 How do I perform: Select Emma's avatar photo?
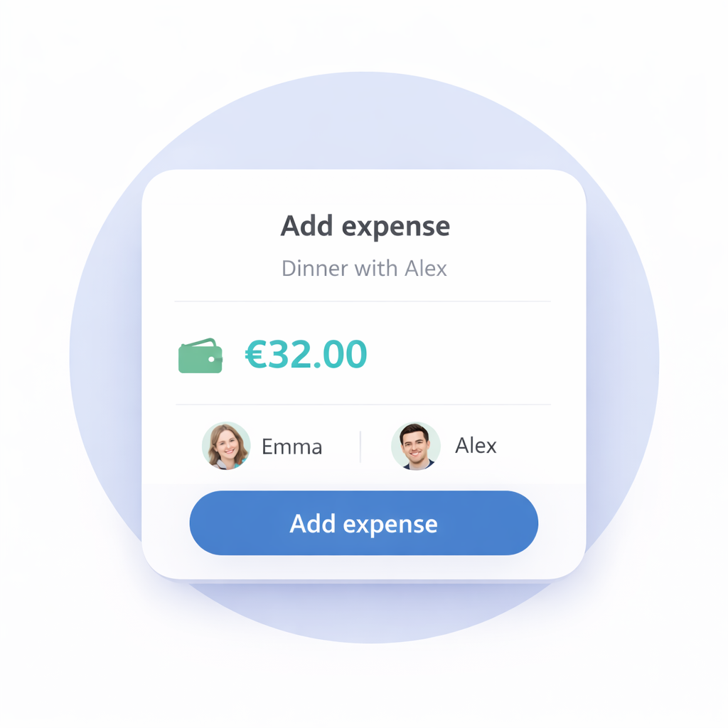226,446
